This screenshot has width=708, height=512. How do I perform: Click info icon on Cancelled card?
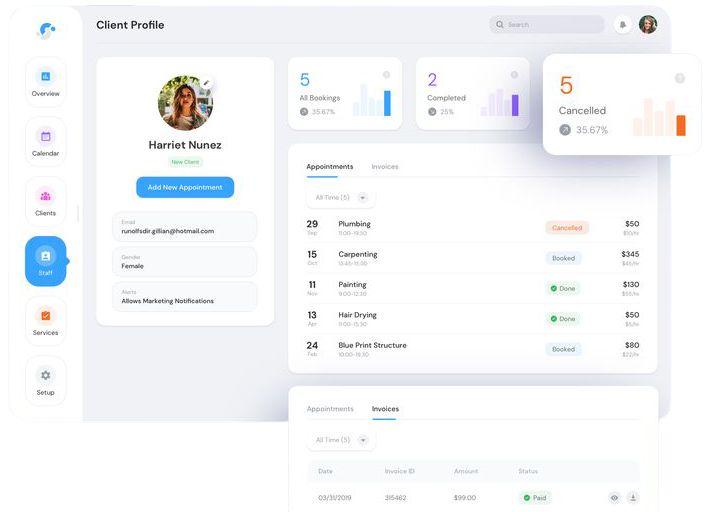click(x=680, y=78)
